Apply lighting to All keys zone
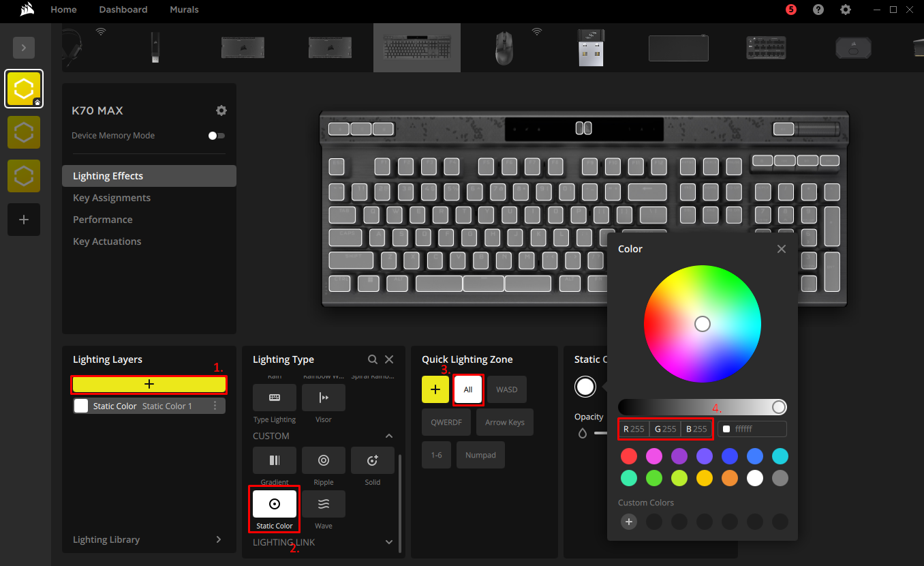The width and height of the screenshot is (924, 566). (x=468, y=389)
